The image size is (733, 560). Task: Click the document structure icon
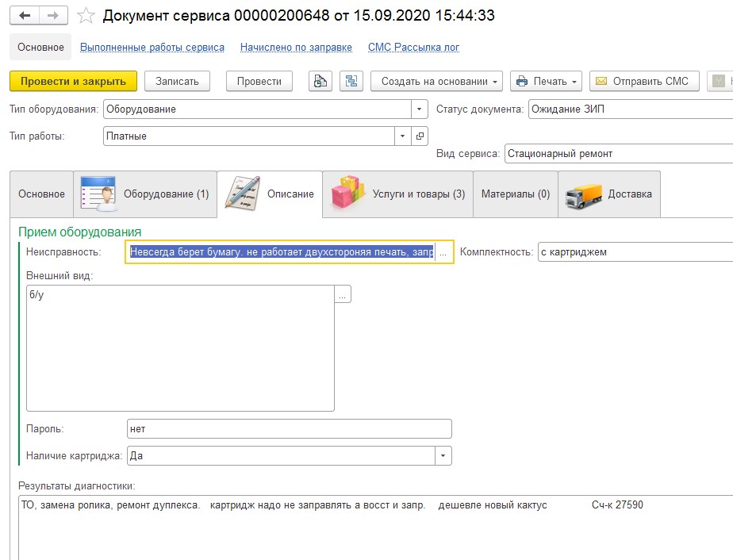[351, 82]
